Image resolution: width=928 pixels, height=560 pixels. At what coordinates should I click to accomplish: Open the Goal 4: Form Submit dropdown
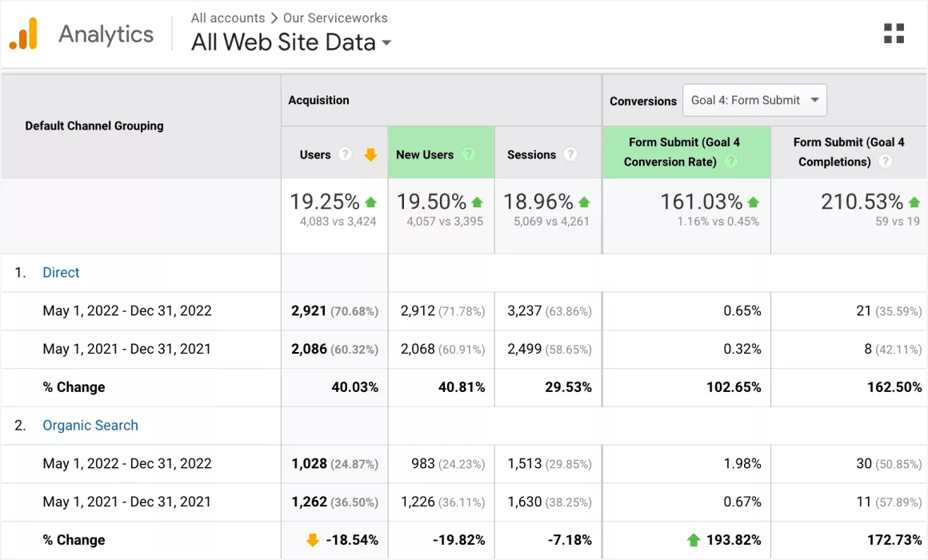click(x=754, y=101)
